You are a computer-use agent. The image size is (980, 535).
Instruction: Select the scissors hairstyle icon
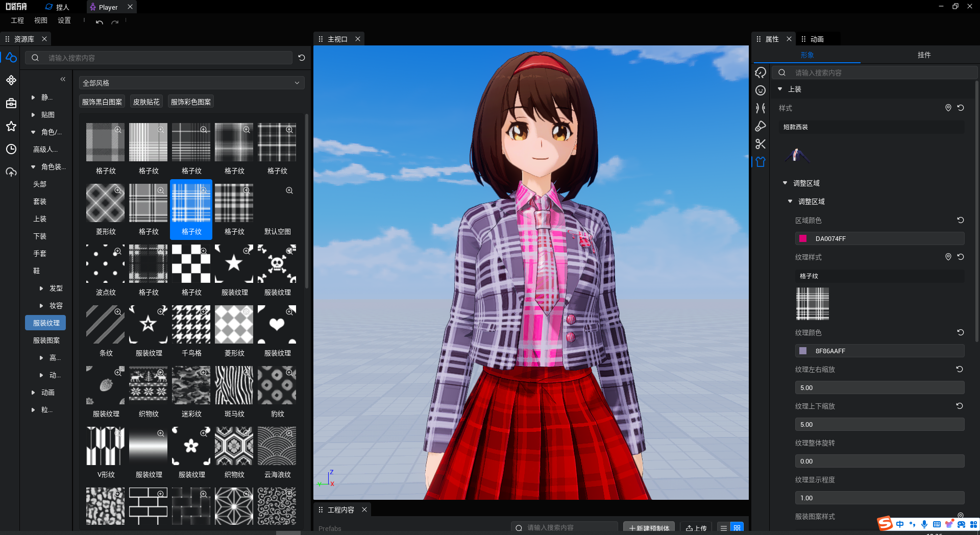pyautogui.click(x=761, y=144)
